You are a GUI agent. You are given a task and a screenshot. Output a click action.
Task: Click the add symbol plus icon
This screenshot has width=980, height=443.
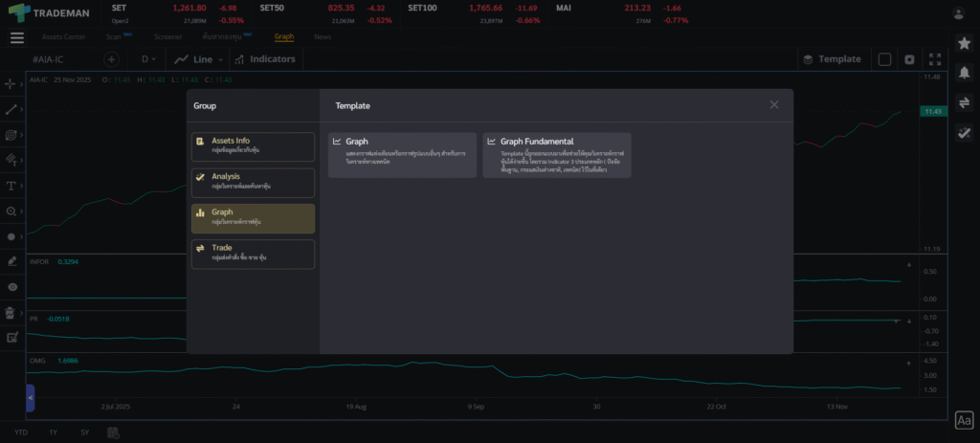pos(110,59)
